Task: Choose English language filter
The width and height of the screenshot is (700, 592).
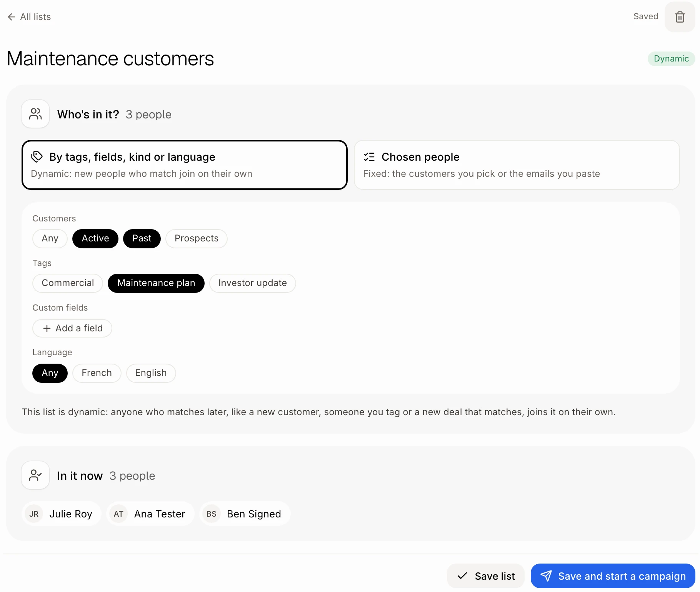Action: point(151,373)
